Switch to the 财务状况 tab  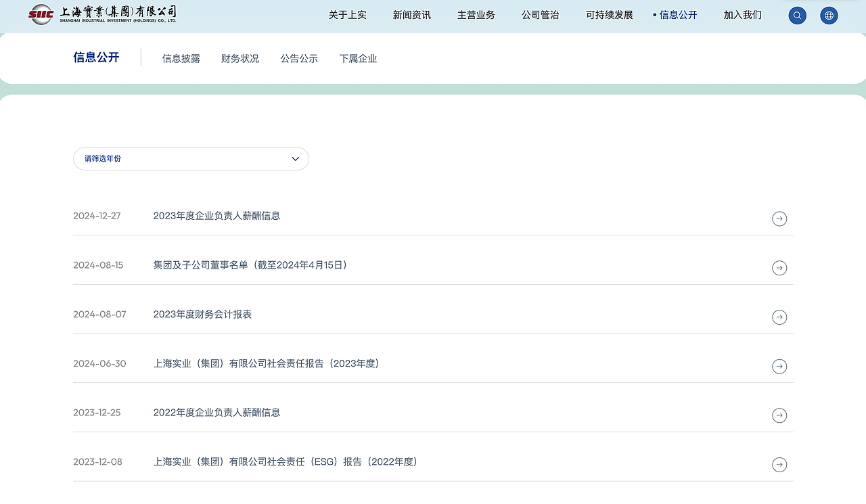tap(240, 58)
